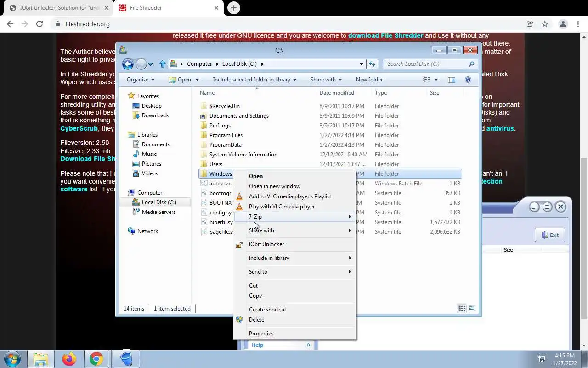Select the Users folder row
Viewport: 588px width, 368px height.
pyautogui.click(x=330, y=164)
